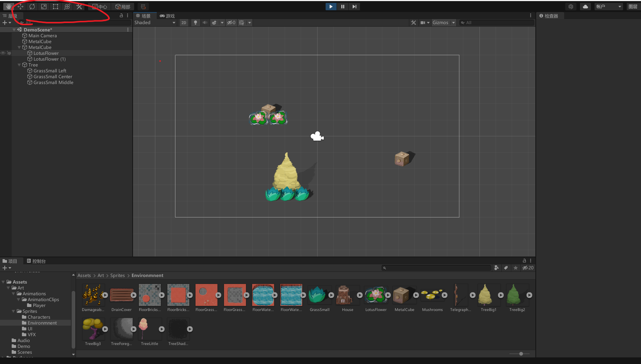Select the Rect transform tool
The height and width of the screenshot is (364, 641).
(x=56, y=7)
